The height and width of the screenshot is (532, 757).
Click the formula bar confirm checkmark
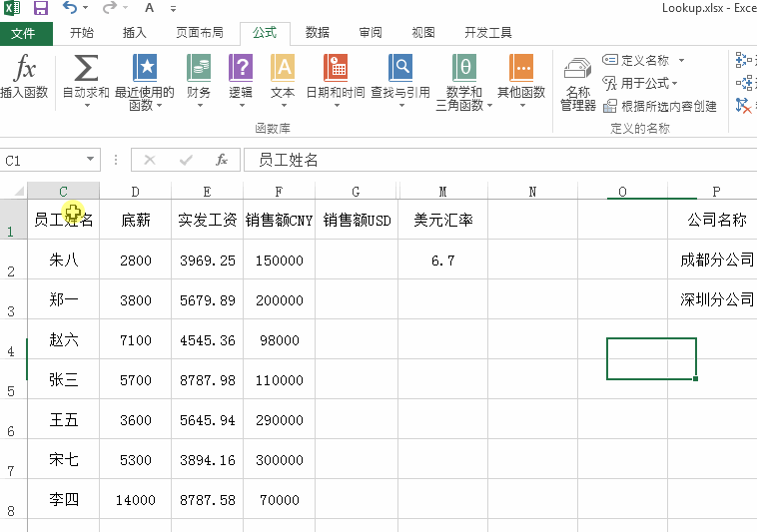(x=186, y=160)
